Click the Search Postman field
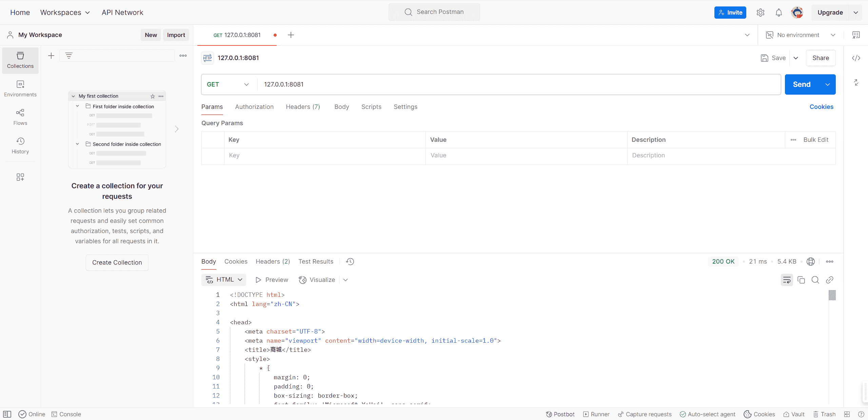The height and width of the screenshot is (420, 868). click(x=434, y=12)
